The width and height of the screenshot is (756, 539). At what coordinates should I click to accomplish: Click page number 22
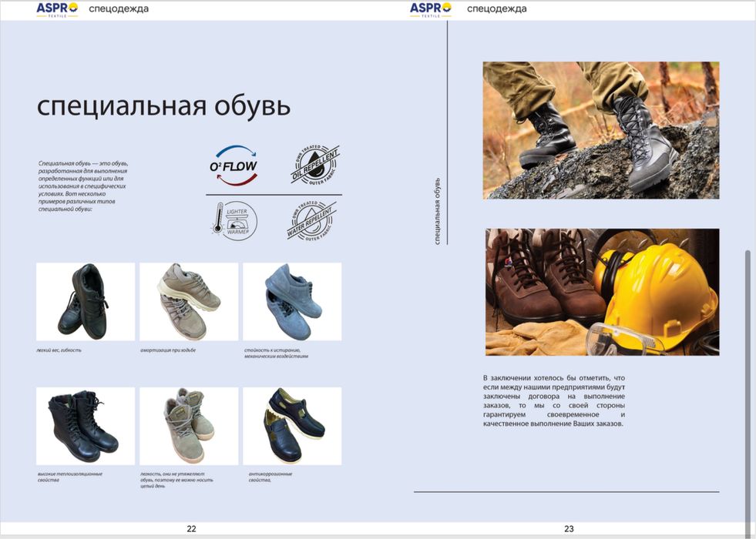[191, 529]
